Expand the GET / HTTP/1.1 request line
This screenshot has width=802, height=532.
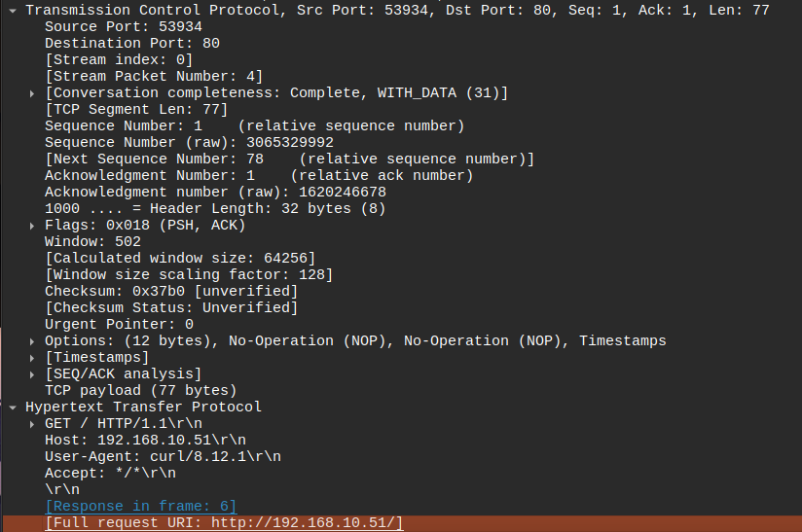coord(33,424)
